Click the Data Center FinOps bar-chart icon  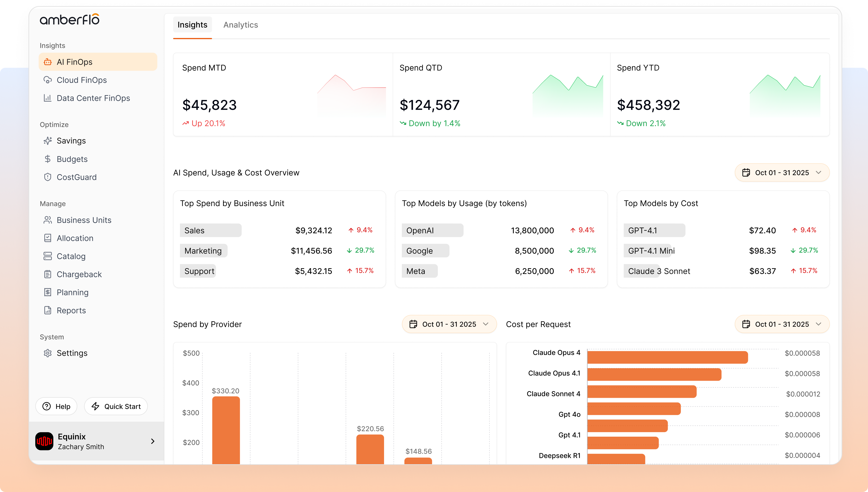[x=48, y=98]
